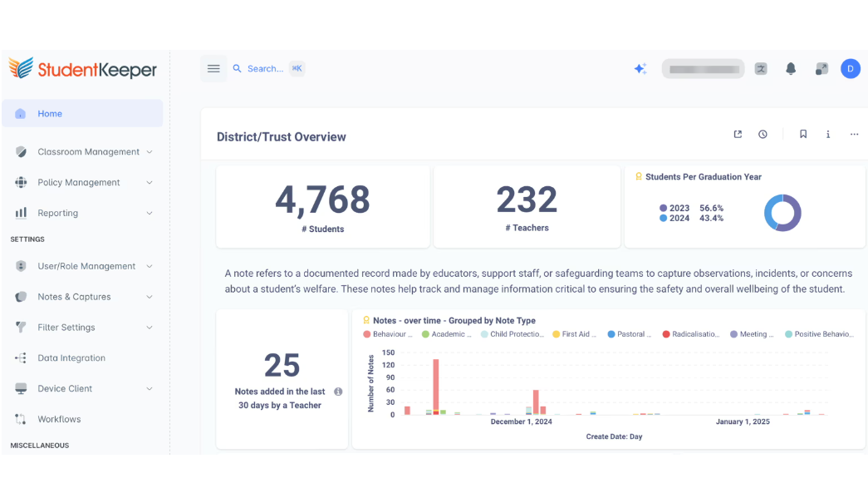Screen dimensions: 868x488
Task: Click the Search field
Action: click(x=268, y=69)
